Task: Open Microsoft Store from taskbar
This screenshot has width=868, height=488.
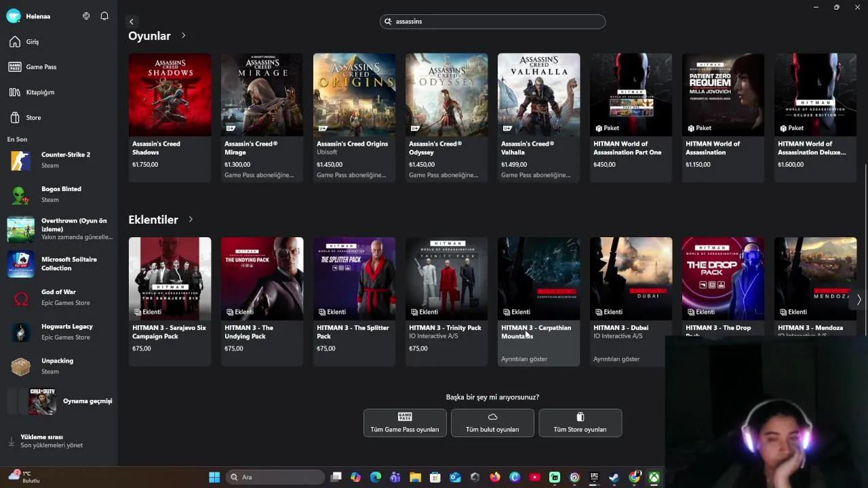Action: pos(435,477)
